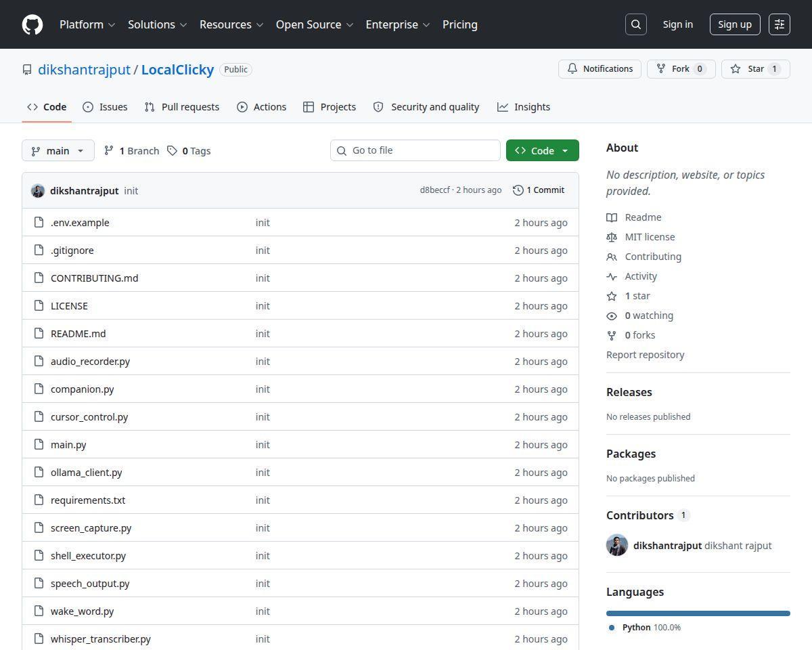Image resolution: width=812 pixels, height=650 pixels.
Task: Click the tag icon beside 0 Tags
Action: coord(173,150)
